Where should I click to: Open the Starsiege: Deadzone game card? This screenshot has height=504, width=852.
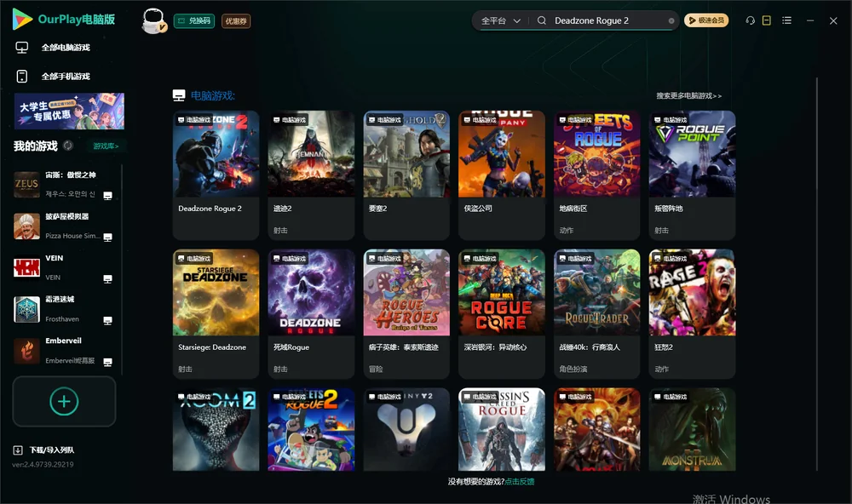pyautogui.click(x=216, y=314)
